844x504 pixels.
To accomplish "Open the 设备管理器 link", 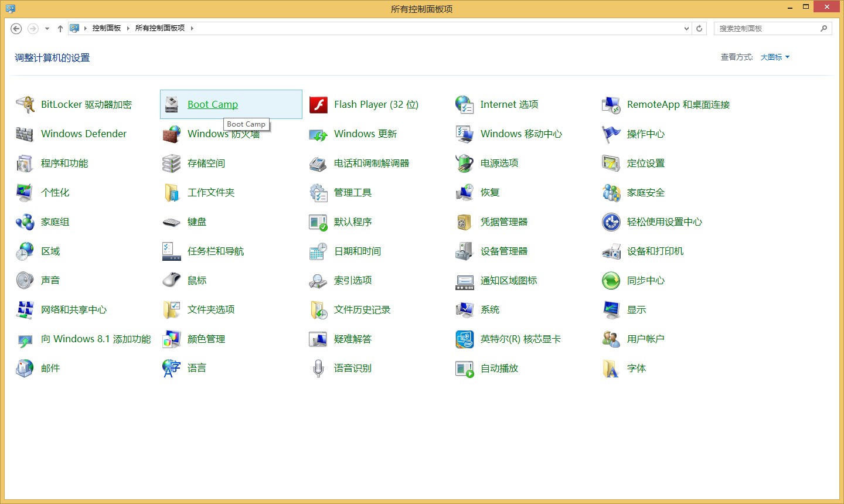I will coord(504,251).
